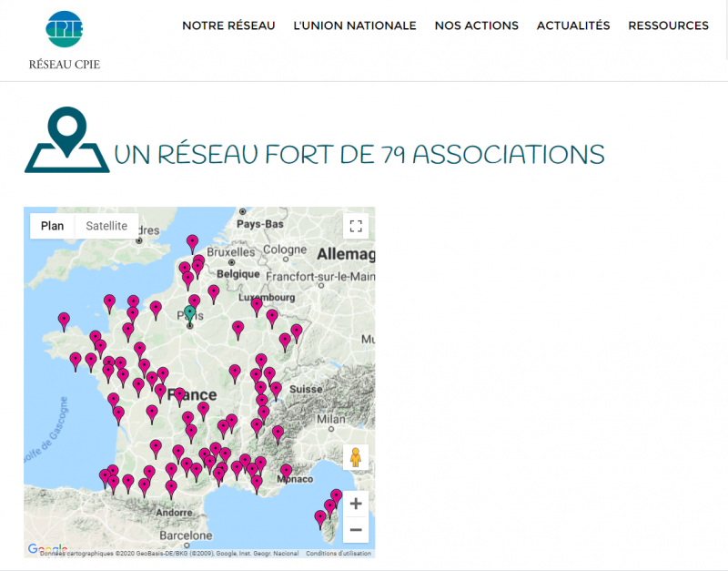Zoom out on the map
The width and height of the screenshot is (728, 571).
point(356,529)
